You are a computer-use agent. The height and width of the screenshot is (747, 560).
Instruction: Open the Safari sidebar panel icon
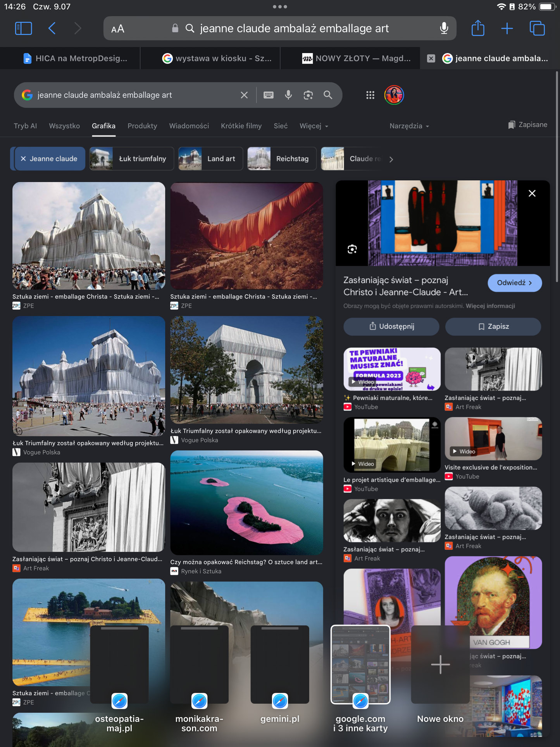23,28
